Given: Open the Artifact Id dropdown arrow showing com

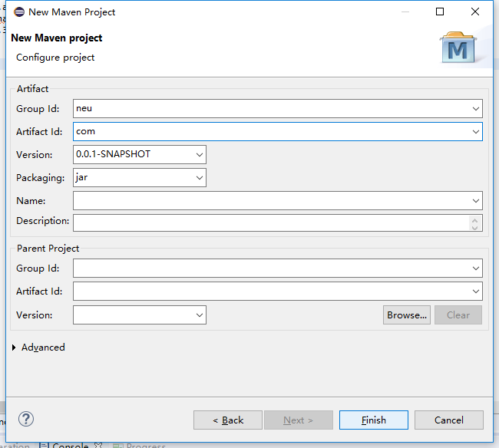Looking at the screenshot, I should coord(476,132).
